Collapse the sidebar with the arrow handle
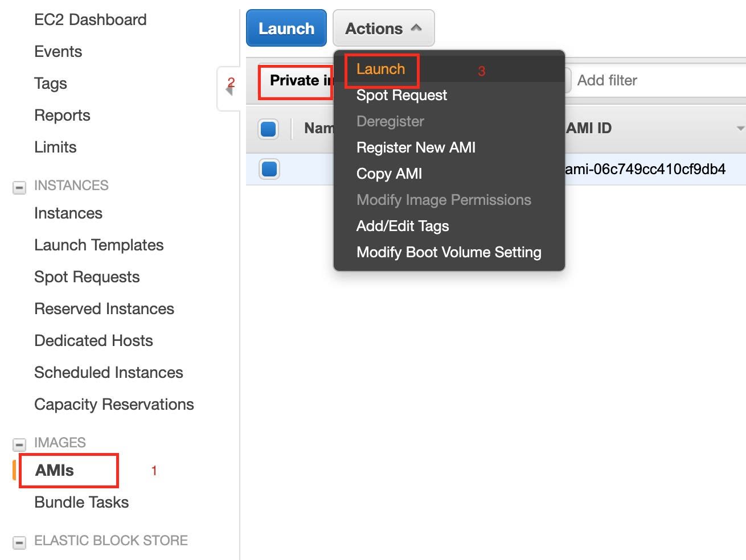746x560 pixels. (229, 89)
